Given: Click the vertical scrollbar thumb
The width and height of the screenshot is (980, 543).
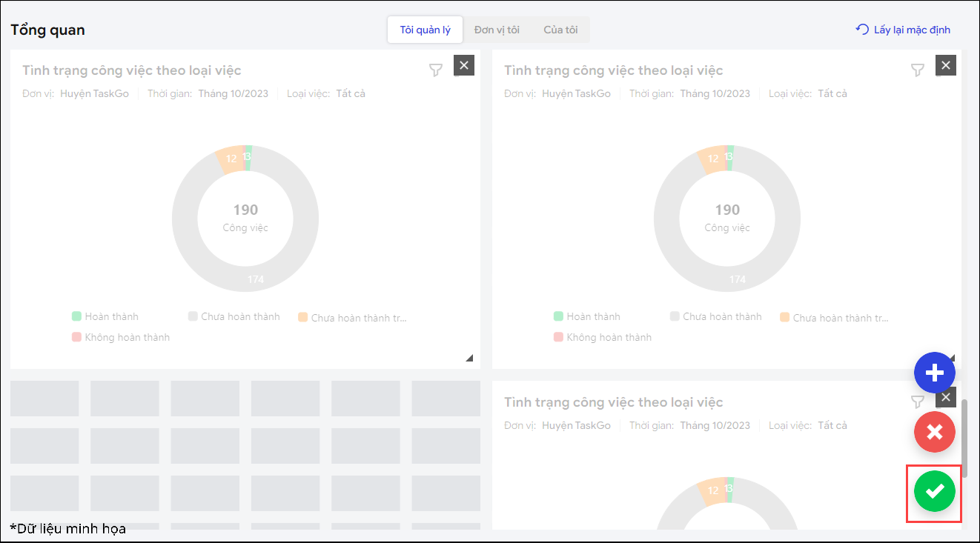Looking at the screenshot, I should pos(964,439).
